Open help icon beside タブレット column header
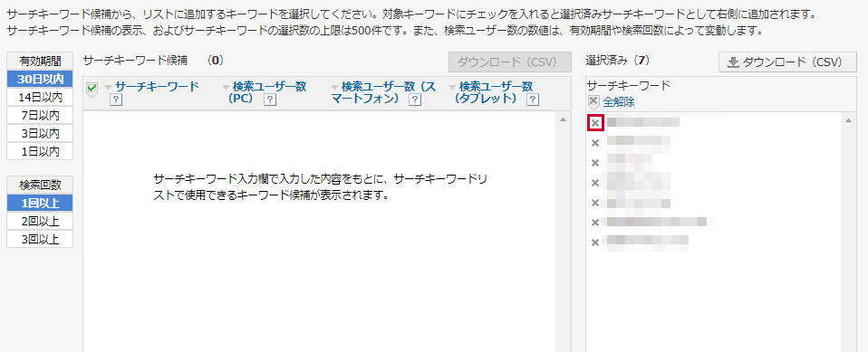Image resolution: width=868 pixels, height=352 pixels. point(533,100)
